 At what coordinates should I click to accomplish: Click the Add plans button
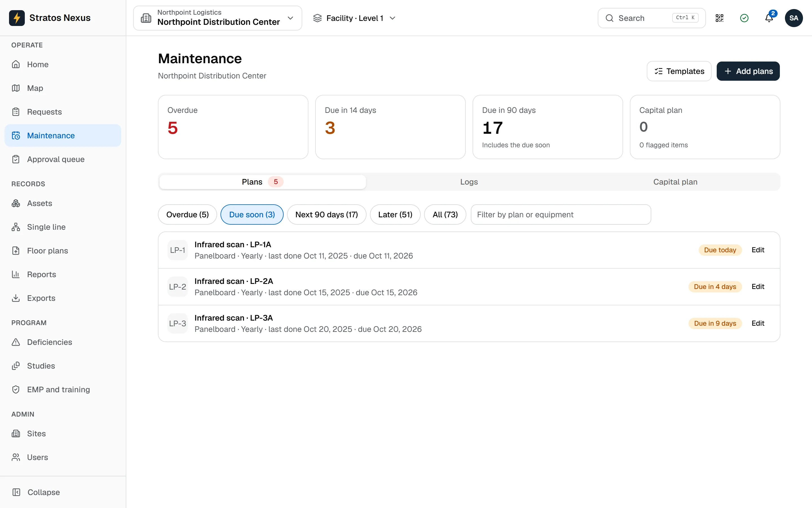click(748, 71)
